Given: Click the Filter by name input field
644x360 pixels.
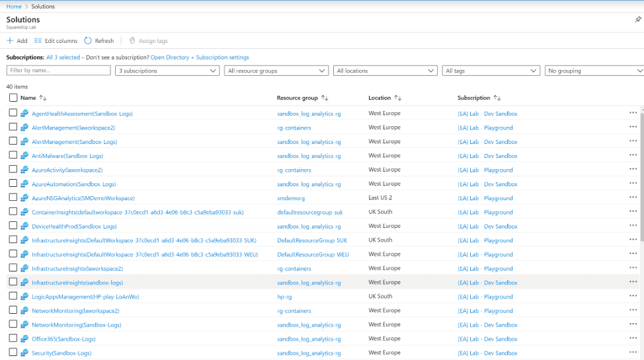Looking at the screenshot, I should pos(58,71).
